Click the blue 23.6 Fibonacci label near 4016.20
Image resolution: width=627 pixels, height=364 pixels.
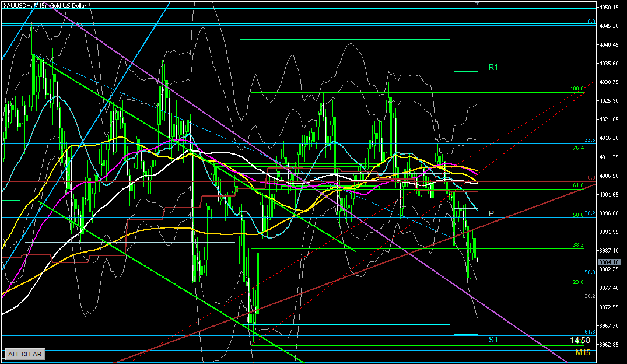589,140
